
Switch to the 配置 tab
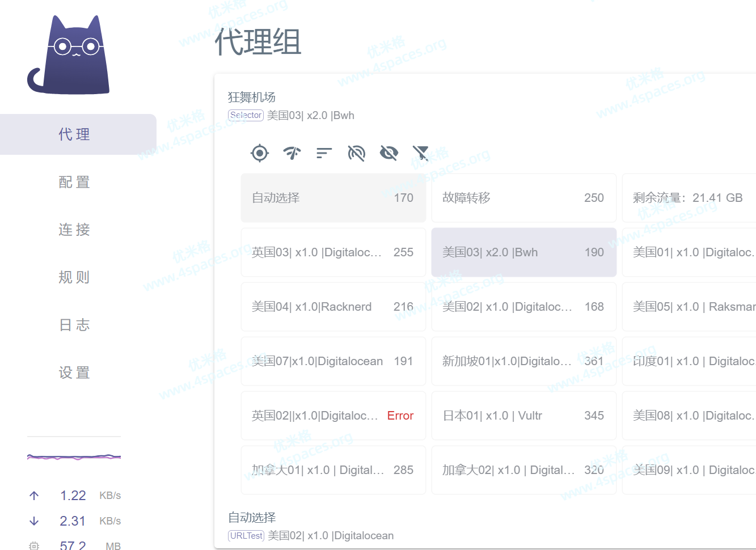coord(74,182)
